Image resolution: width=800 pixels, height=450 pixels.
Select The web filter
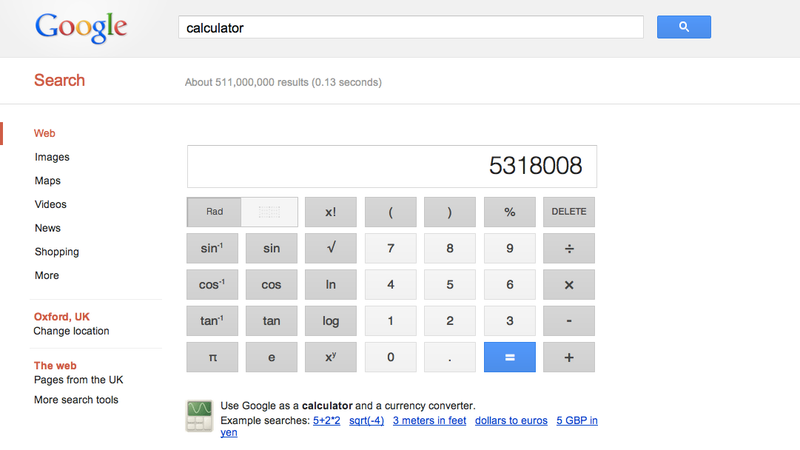click(55, 365)
